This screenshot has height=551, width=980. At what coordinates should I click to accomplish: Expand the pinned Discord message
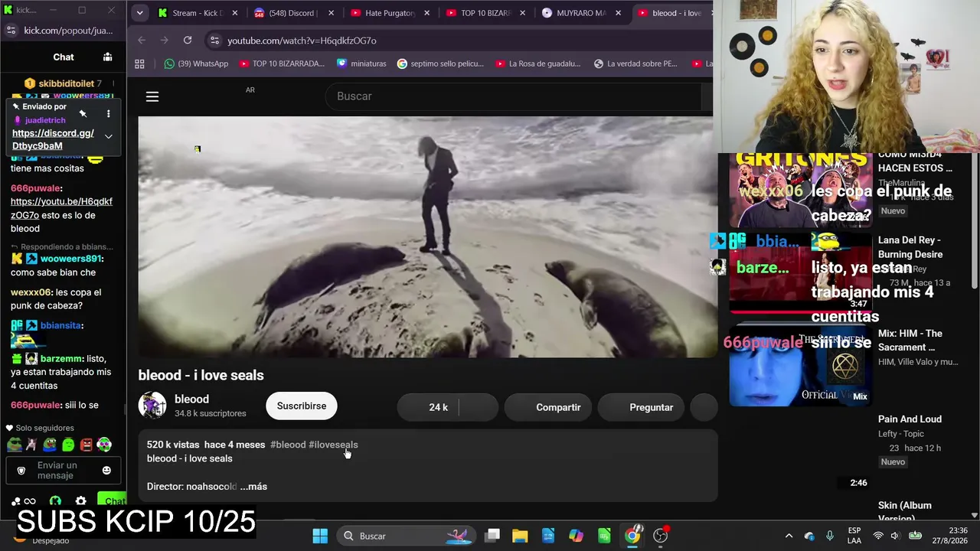click(x=108, y=136)
